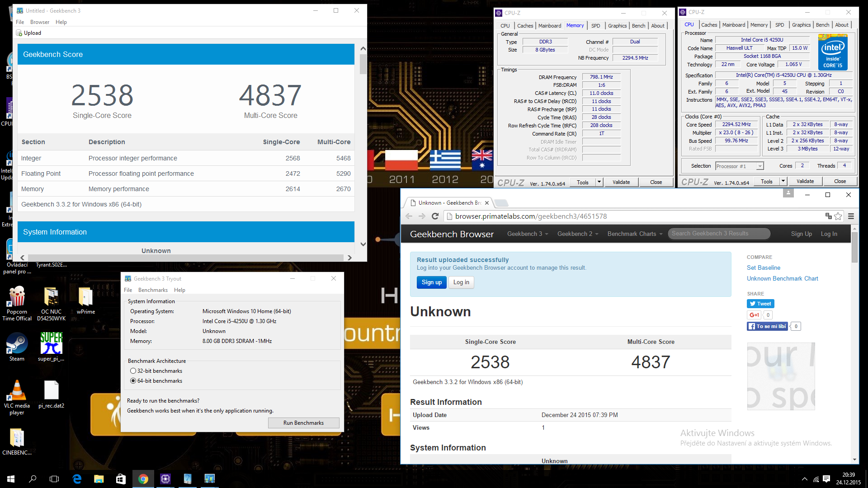
Task: Click Geekbench results vertical scrollbar thumb
Action: coord(363,64)
